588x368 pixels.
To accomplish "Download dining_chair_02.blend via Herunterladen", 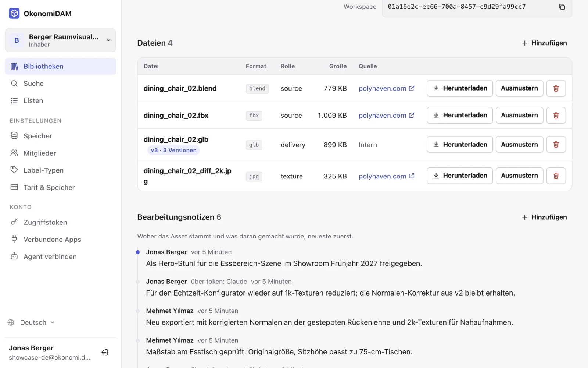I will tap(460, 88).
